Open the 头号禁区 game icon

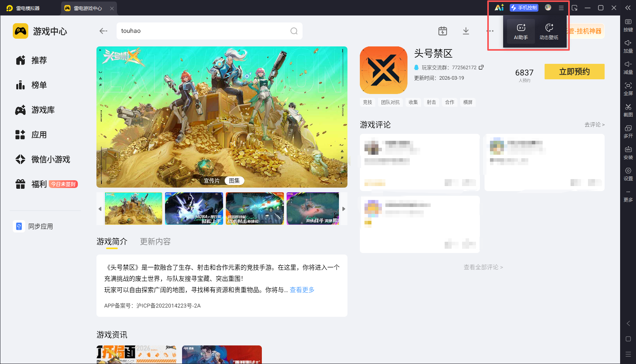click(x=383, y=70)
